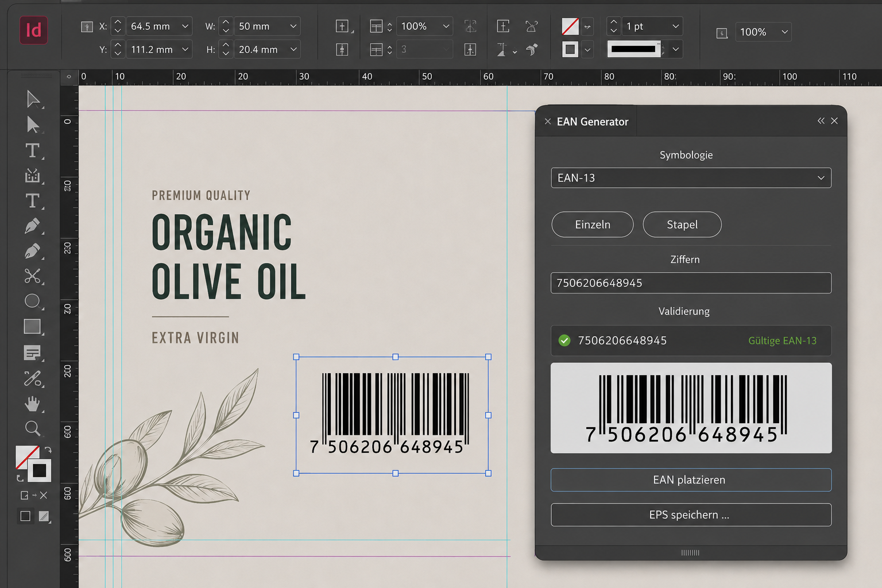This screenshot has width=882, height=588.
Task: Click the zoom level icon beside 100%
Action: [722, 33]
